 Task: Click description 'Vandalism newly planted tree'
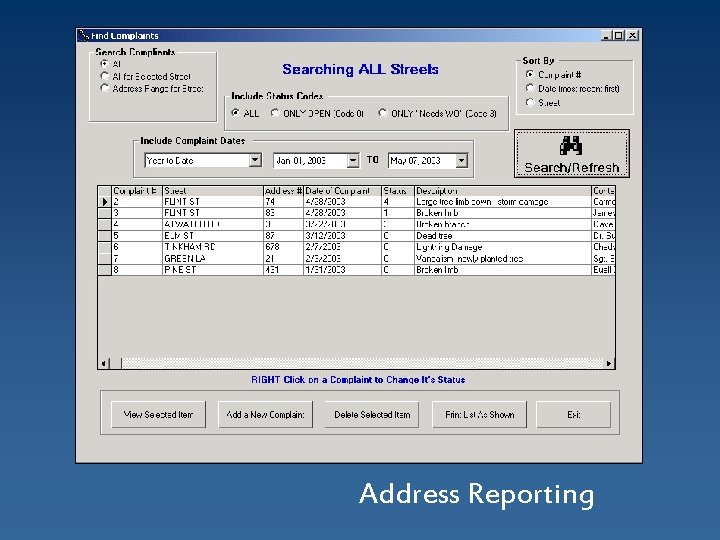coord(503,259)
